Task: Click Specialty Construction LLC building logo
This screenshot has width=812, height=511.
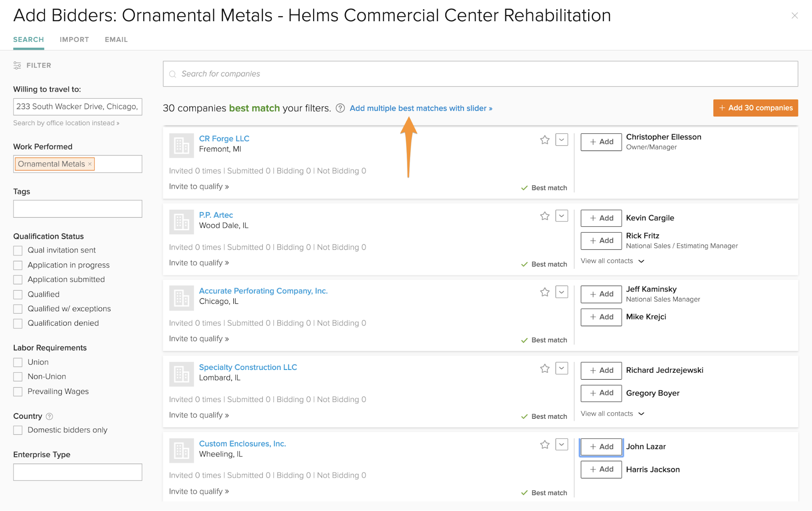Action: click(x=181, y=374)
